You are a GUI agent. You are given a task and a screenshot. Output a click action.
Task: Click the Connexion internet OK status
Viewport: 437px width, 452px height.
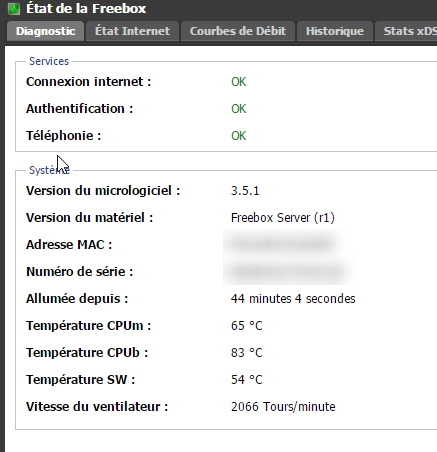coord(239,82)
